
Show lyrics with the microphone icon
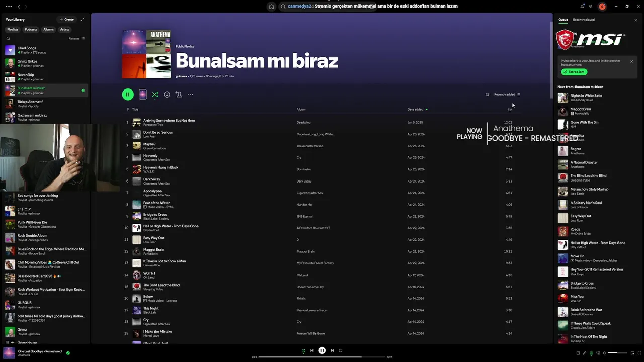pyautogui.click(x=585, y=353)
